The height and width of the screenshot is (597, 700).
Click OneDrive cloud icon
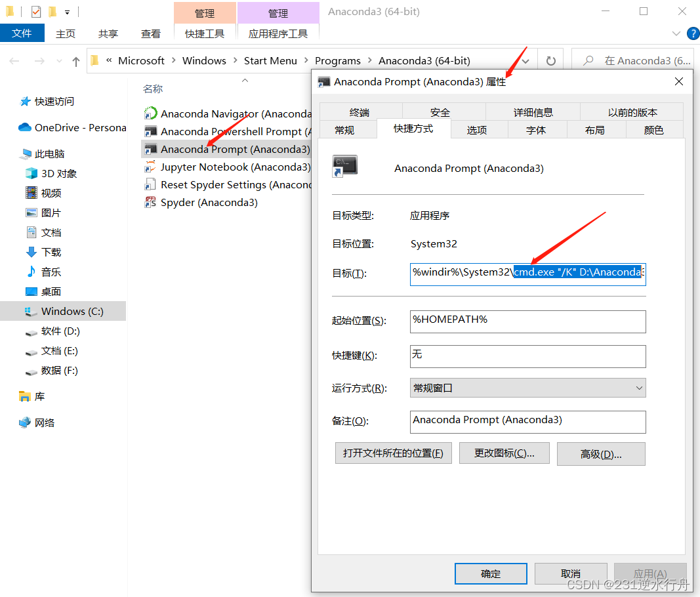click(24, 127)
